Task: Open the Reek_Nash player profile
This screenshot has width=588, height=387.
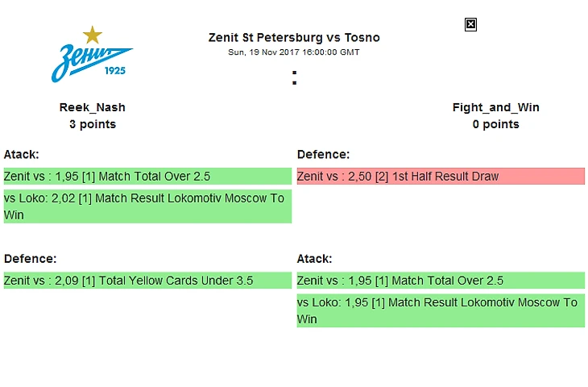Action: (x=93, y=107)
